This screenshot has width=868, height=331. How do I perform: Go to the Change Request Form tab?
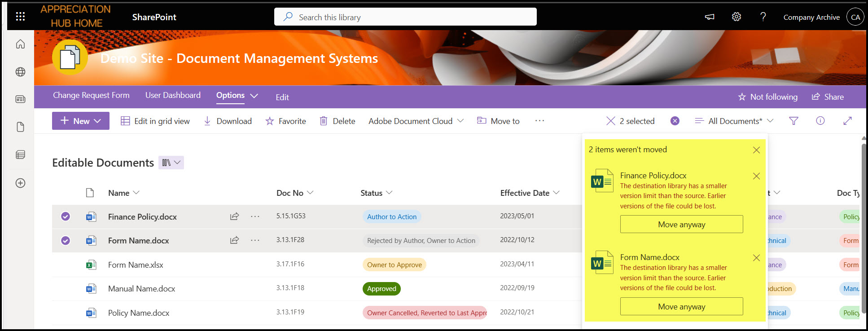tap(91, 95)
